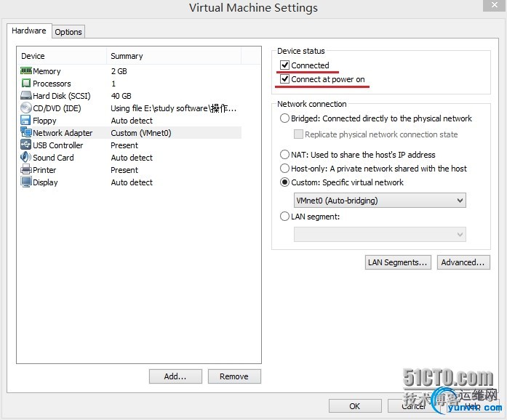This screenshot has width=507, height=420.
Task: Click the Device column header
Action: point(61,56)
